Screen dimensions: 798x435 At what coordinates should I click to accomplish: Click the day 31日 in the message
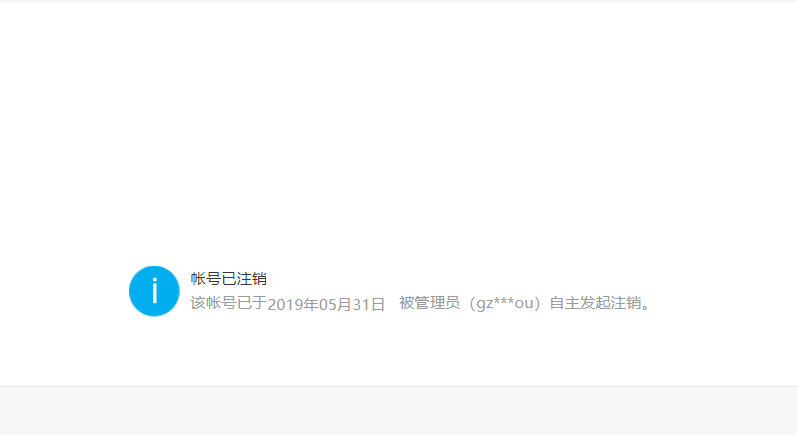tap(368, 304)
